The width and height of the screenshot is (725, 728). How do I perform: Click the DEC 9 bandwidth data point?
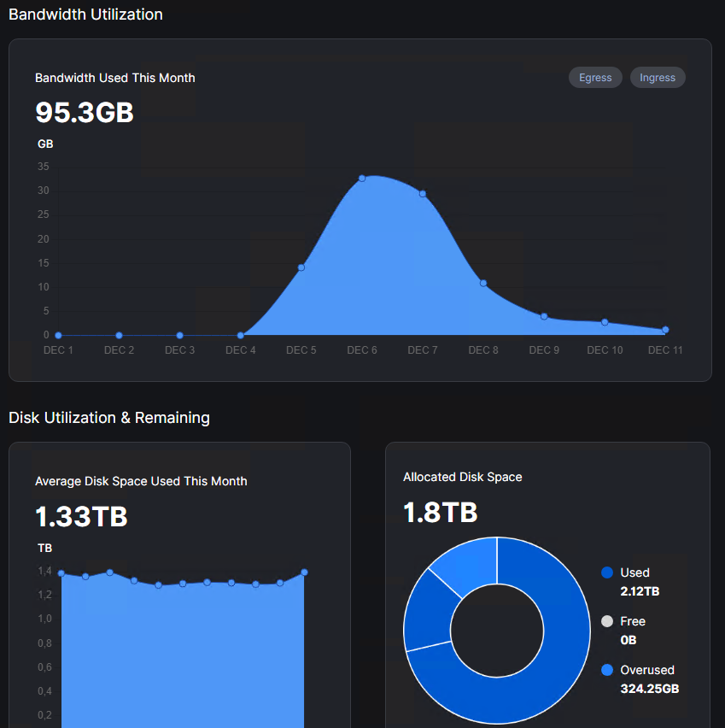[x=544, y=316]
